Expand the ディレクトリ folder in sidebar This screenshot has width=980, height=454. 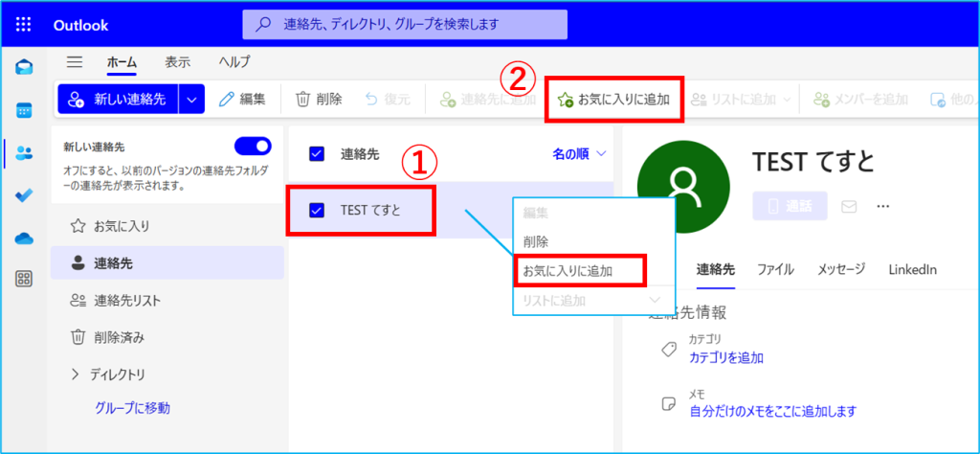pos(76,374)
